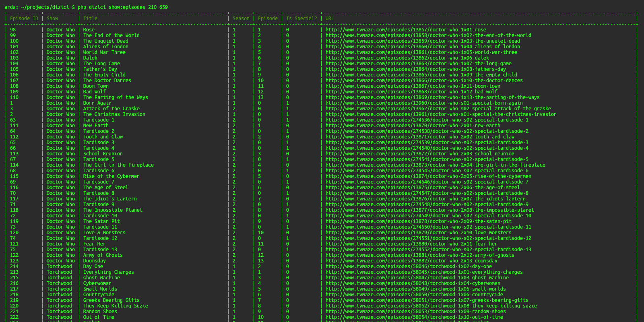Click the title 'The Satan Pit'

point(101,221)
